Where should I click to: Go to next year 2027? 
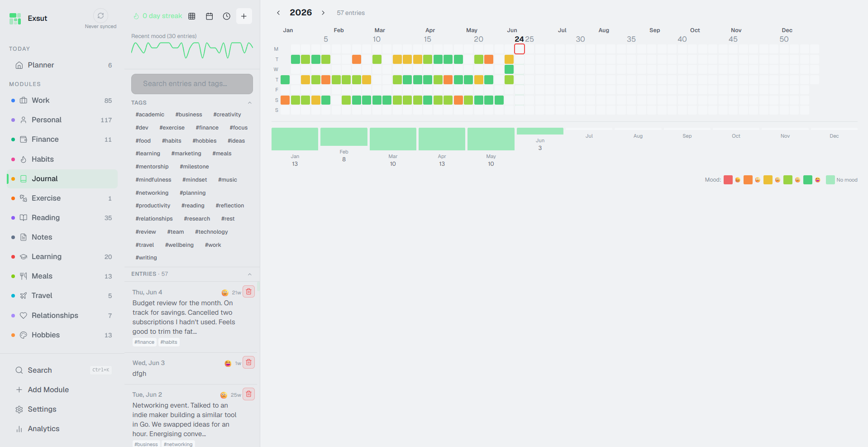coord(323,13)
